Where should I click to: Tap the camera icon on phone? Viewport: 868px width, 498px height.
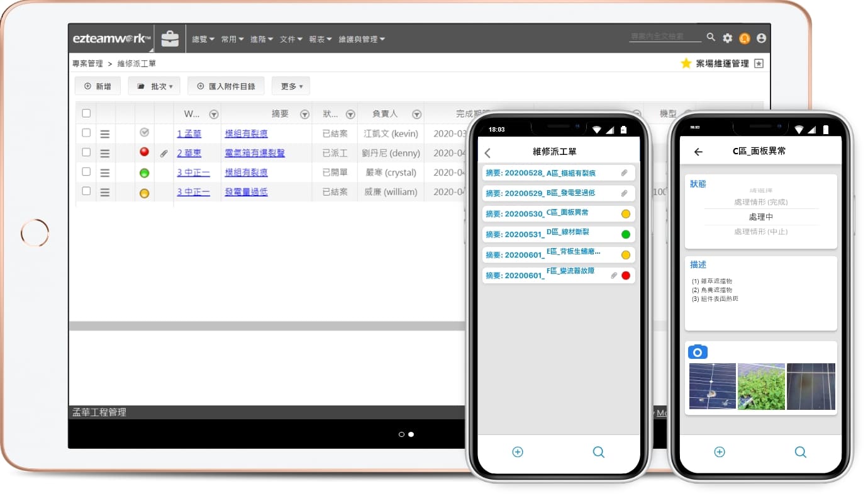pos(698,352)
